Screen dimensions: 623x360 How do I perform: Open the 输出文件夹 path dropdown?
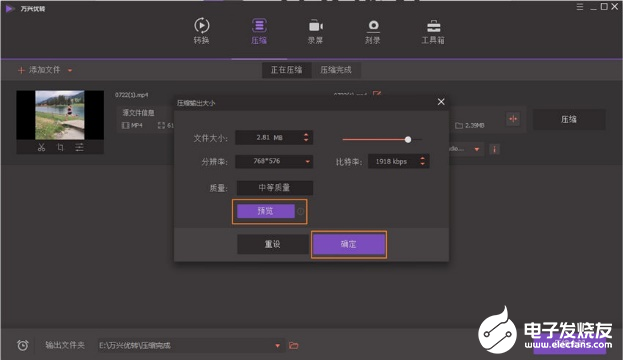(277, 346)
